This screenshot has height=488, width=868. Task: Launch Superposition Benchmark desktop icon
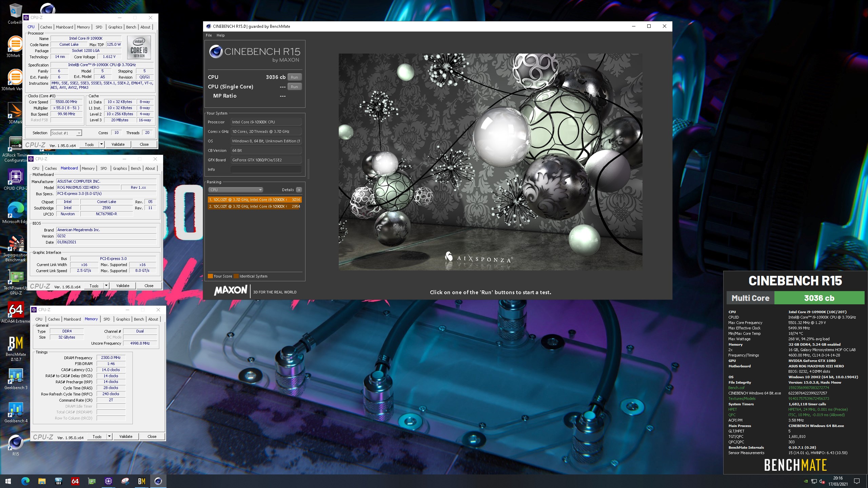click(x=15, y=248)
